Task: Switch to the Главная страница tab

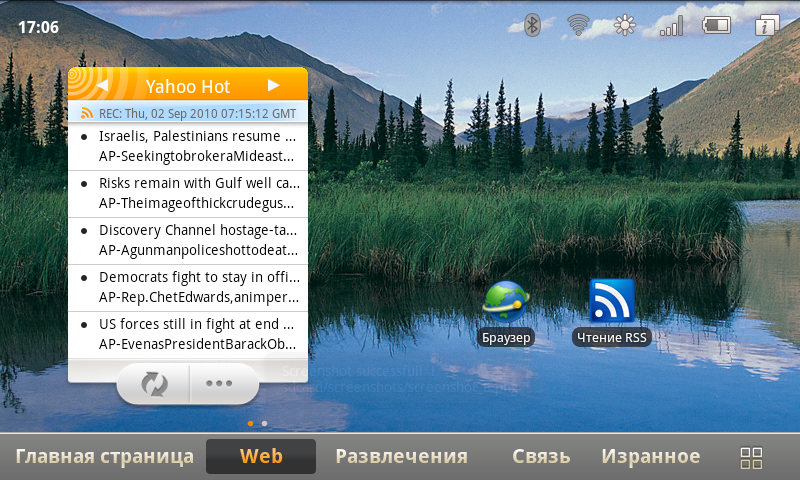Action: point(104,457)
